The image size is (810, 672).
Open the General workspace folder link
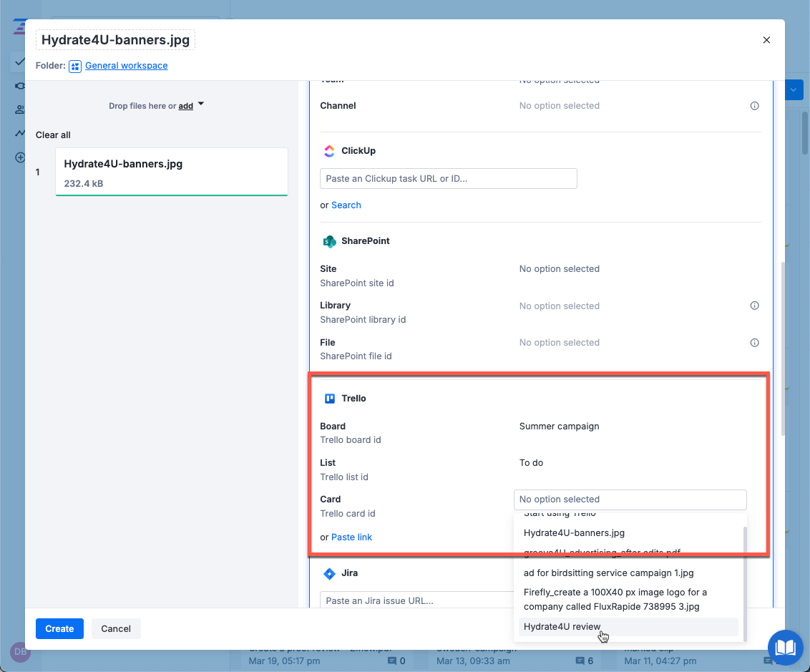(x=126, y=66)
